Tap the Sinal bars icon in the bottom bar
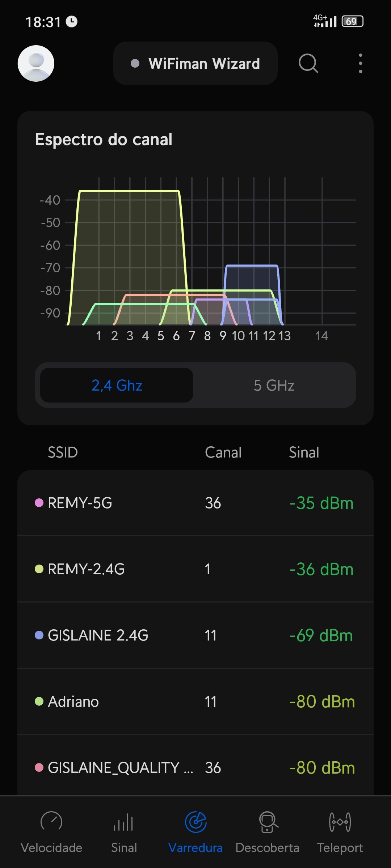The image size is (391, 868). pyautogui.click(x=124, y=822)
